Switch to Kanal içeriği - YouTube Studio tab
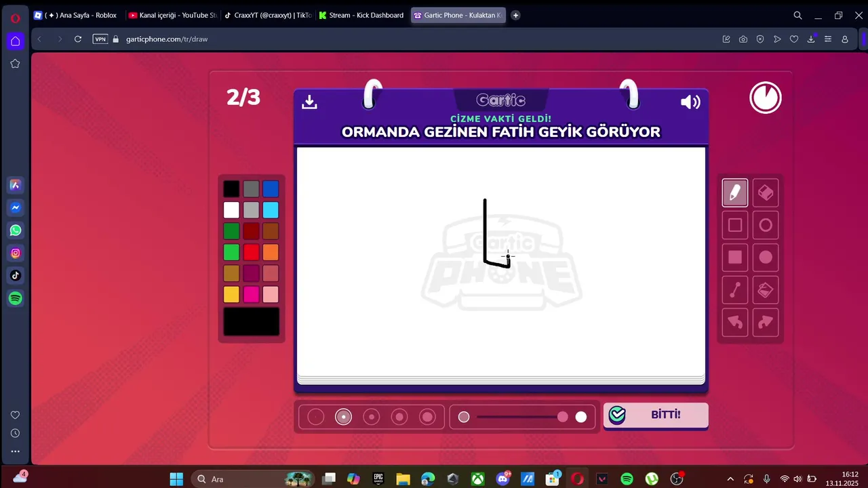Viewport: 868px width, 488px height. (x=173, y=15)
